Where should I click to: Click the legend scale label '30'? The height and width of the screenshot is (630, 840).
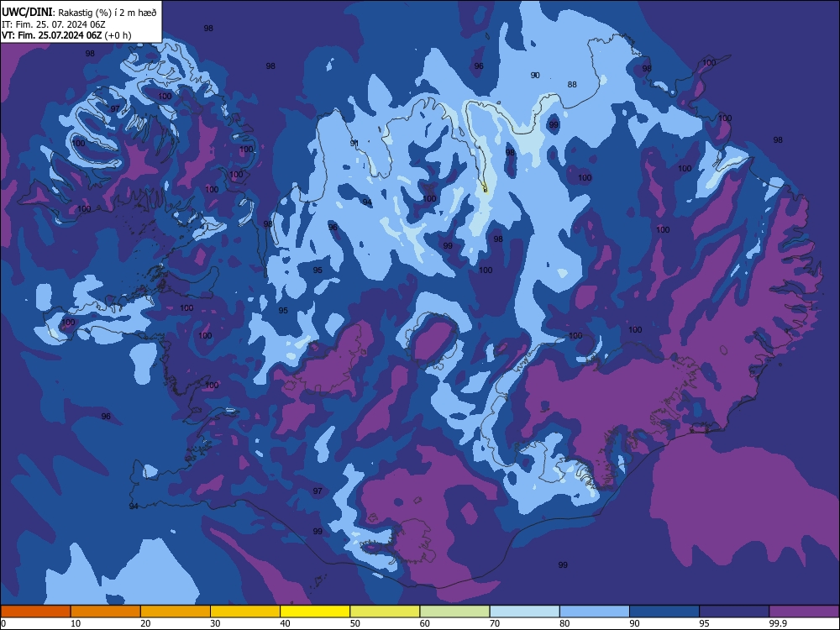point(215,623)
